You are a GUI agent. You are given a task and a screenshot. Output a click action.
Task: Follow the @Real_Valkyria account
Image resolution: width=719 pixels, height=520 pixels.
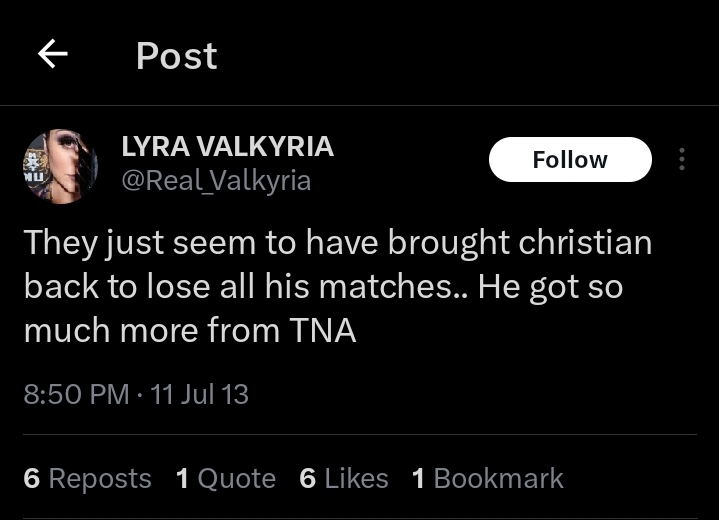pos(570,159)
